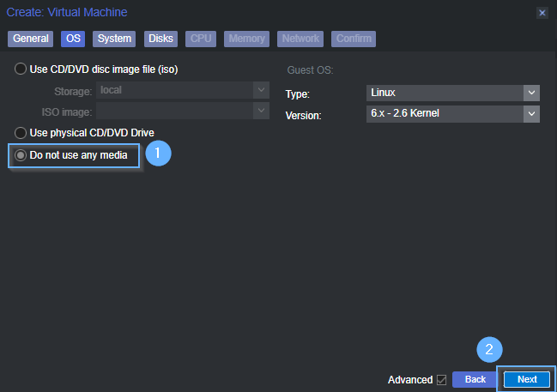Open the Network tab
The image size is (557, 392).
click(300, 39)
